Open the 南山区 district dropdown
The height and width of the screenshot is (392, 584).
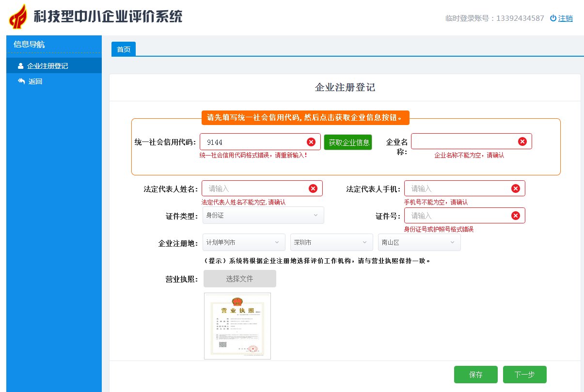pos(419,242)
